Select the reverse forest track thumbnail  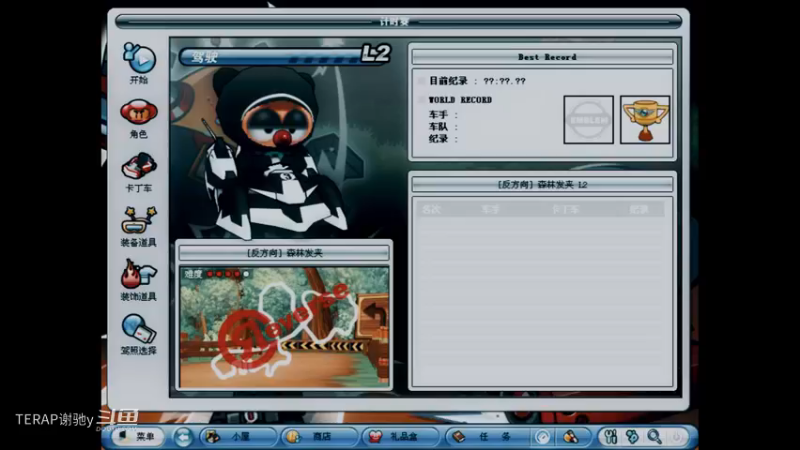click(285, 327)
